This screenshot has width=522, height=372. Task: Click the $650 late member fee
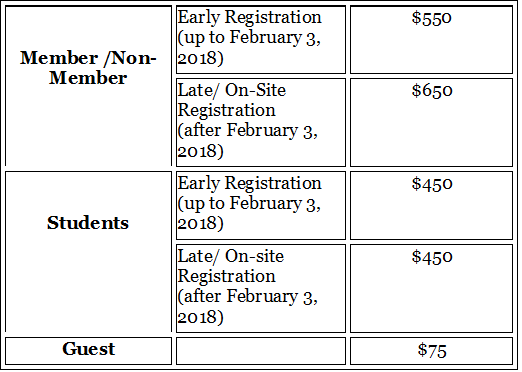432,90
